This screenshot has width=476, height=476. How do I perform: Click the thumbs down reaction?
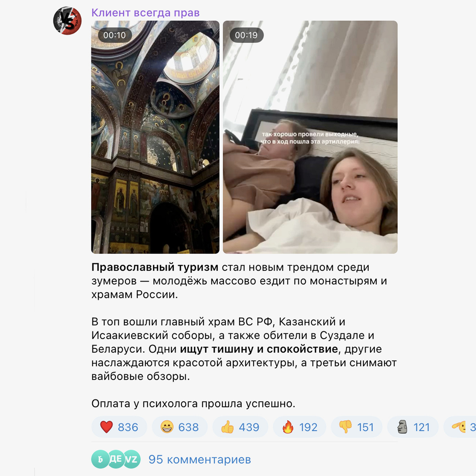point(357,427)
